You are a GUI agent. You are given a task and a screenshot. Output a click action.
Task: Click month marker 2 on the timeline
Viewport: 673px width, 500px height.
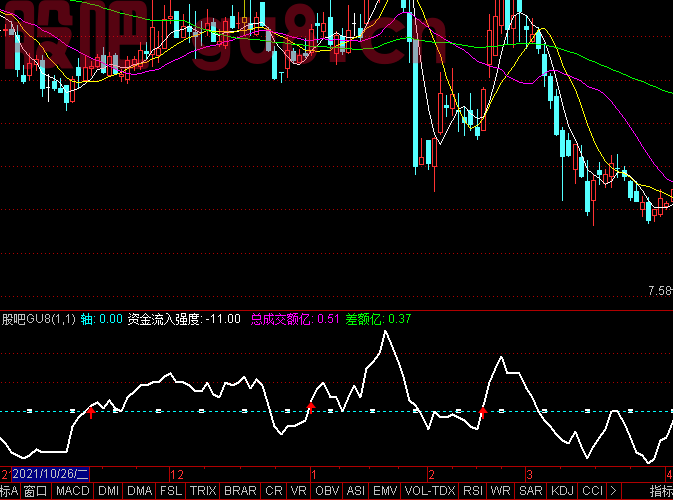coord(431,475)
